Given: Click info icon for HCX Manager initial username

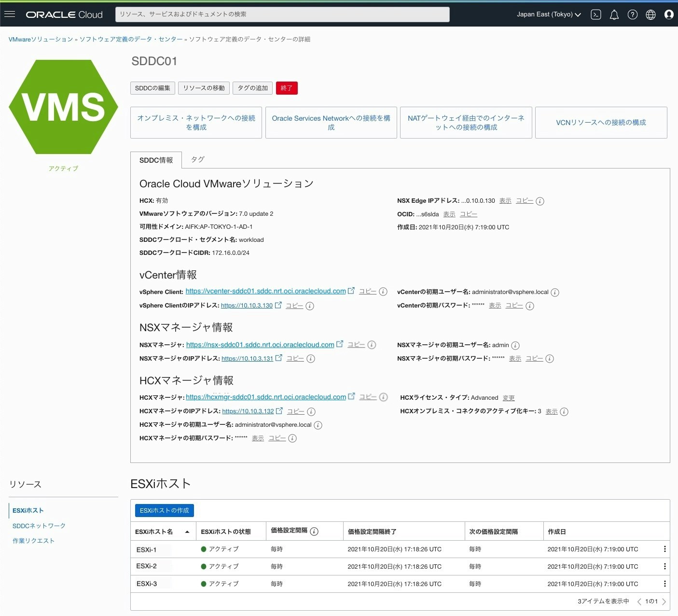Looking at the screenshot, I should 318,425.
